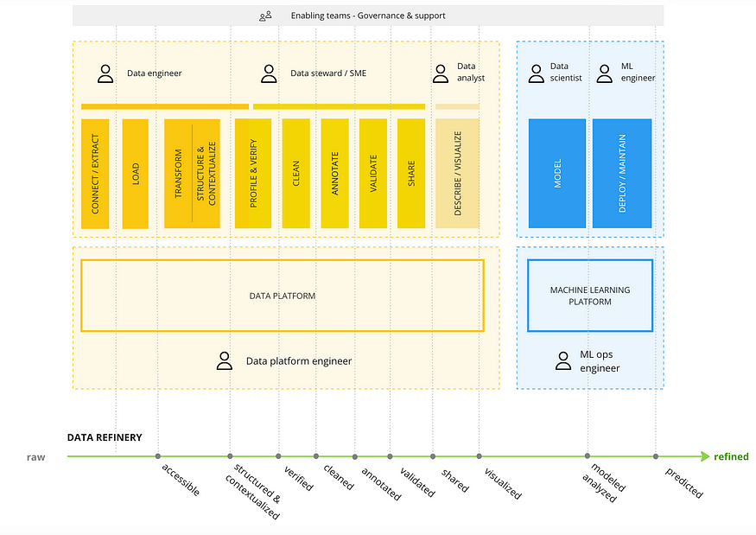Select the DEPLOY / MAINTAIN block

click(x=622, y=174)
